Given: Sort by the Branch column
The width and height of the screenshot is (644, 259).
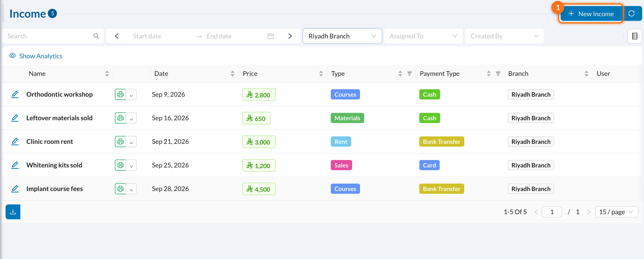Looking at the screenshot, I should [x=587, y=74].
